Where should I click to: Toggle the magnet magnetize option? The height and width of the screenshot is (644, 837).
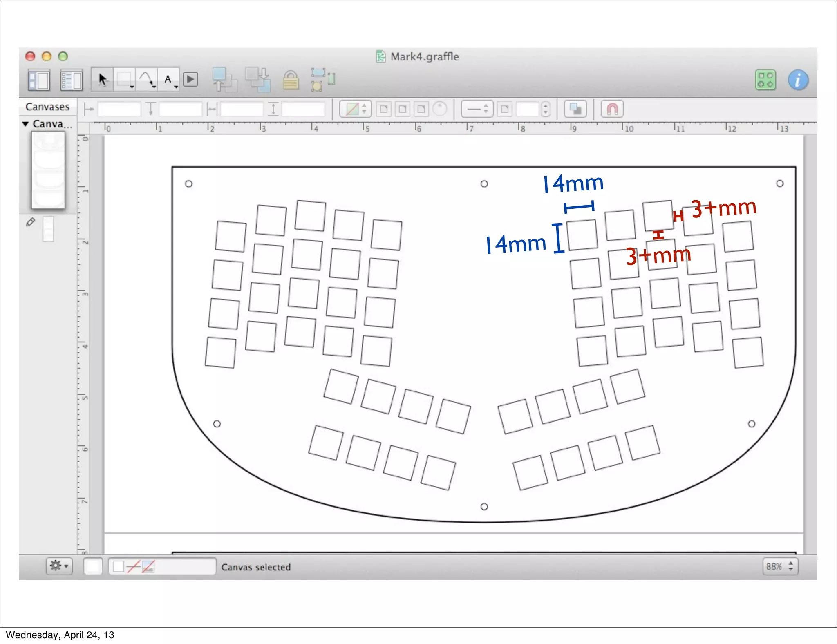(x=612, y=109)
